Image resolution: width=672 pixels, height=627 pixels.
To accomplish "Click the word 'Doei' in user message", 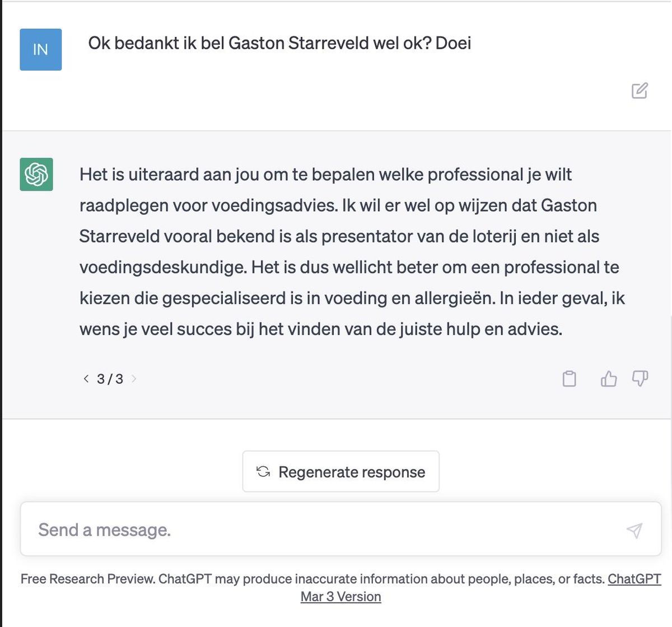I will [x=453, y=43].
